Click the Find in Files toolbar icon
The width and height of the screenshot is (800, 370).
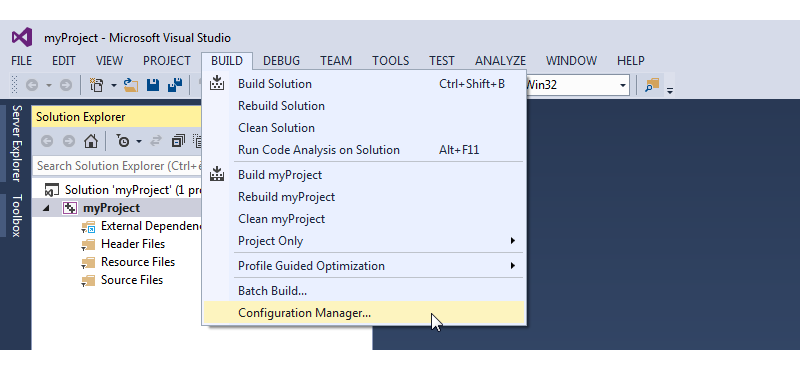[652, 85]
